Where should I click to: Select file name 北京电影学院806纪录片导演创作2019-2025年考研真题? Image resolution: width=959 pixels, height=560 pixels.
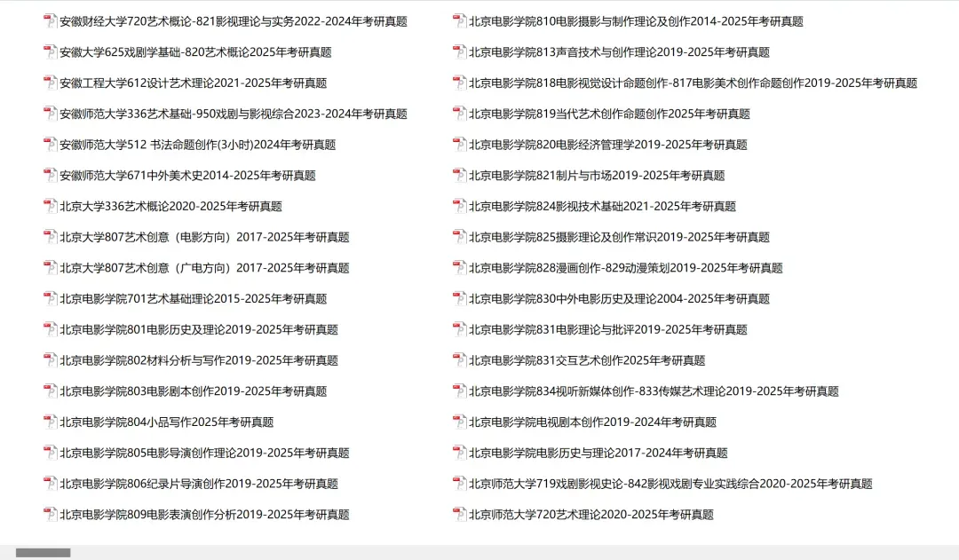pos(199,484)
